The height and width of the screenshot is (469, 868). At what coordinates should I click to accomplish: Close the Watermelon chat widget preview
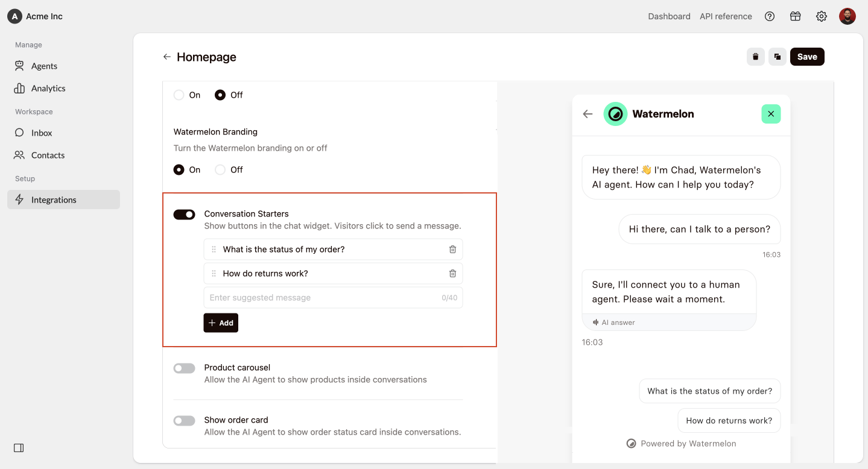coord(771,114)
